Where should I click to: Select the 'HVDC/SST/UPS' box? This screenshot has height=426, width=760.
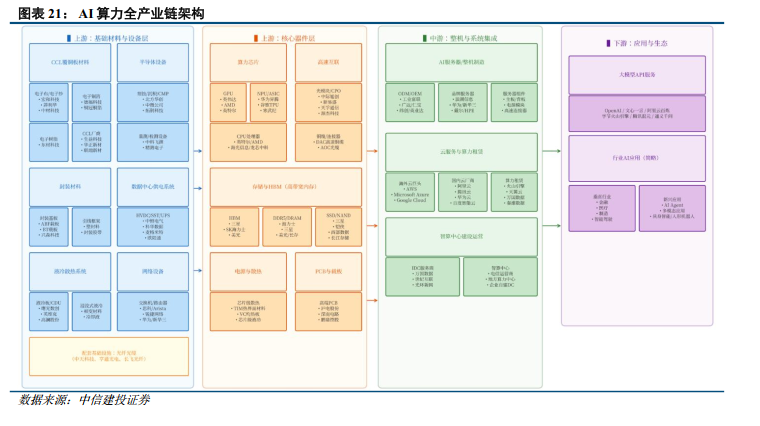pyautogui.click(x=153, y=227)
